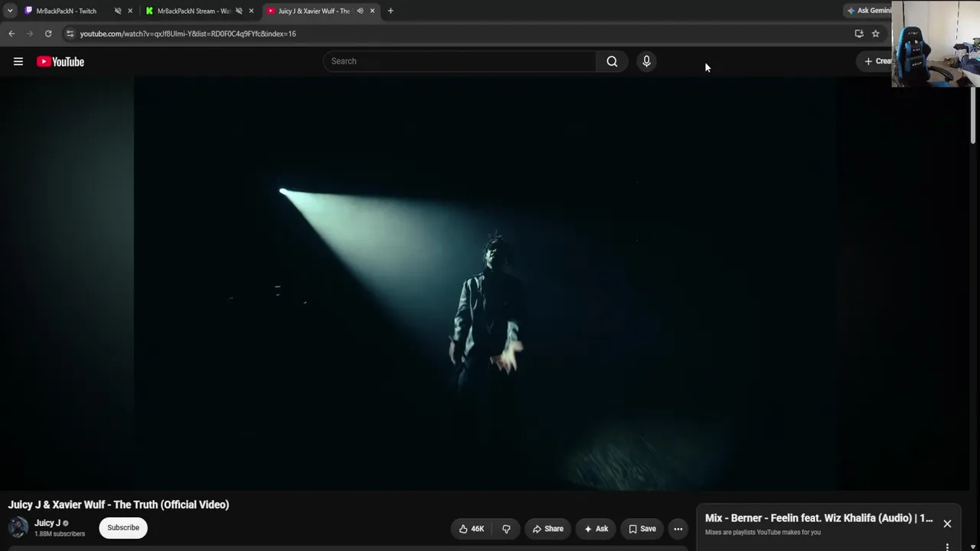Start voice search with the microphone icon
Screen dimensions: 980x551
(x=646, y=61)
